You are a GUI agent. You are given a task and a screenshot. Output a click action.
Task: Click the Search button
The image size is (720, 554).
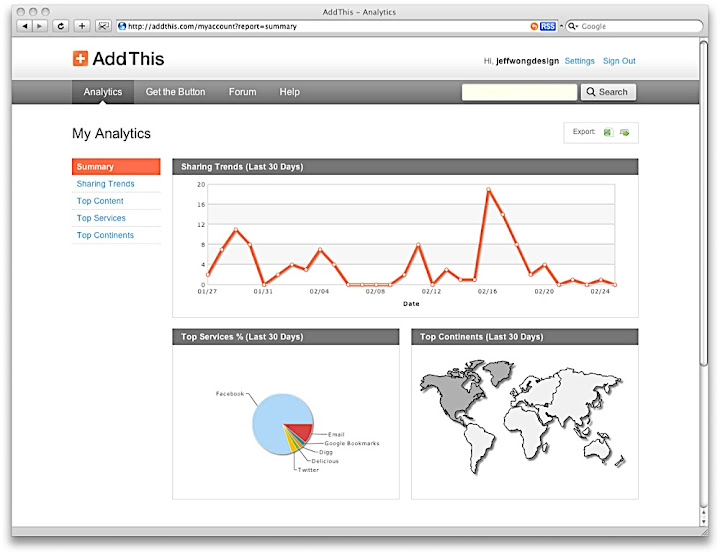[x=608, y=92]
